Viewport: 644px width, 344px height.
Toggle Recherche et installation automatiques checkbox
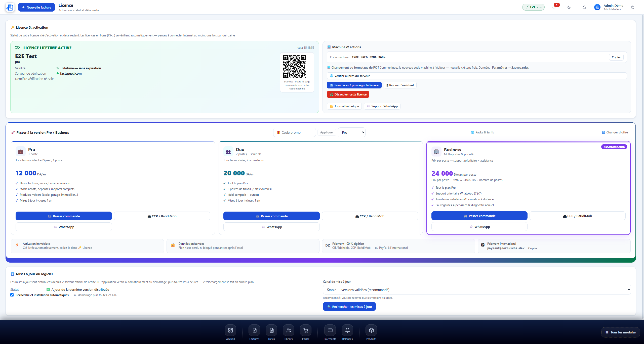tap(12, 295)
